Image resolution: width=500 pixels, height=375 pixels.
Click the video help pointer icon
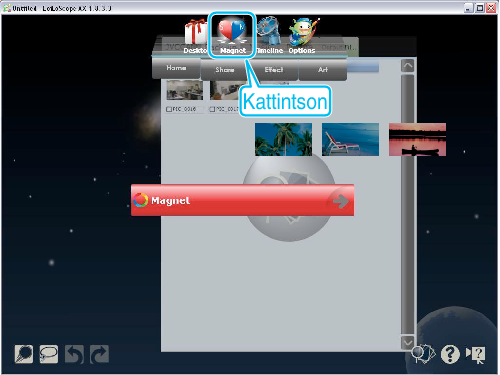point(476,355)
